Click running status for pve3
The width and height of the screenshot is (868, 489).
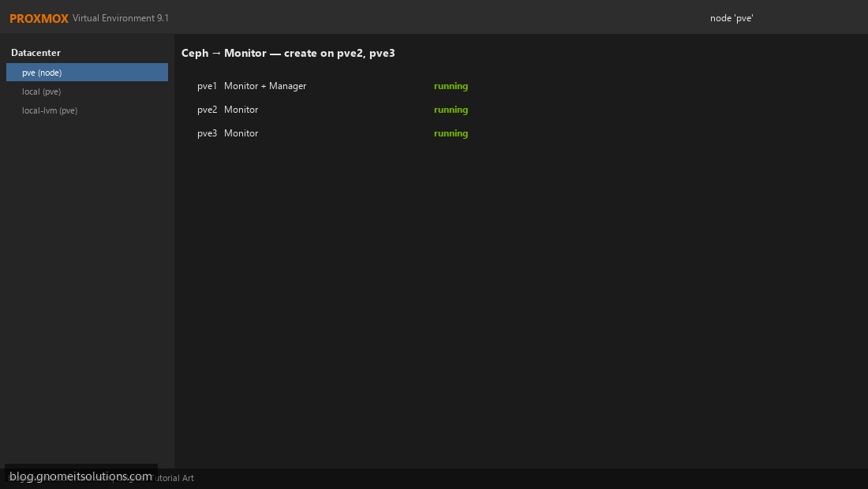pos(451,133)
